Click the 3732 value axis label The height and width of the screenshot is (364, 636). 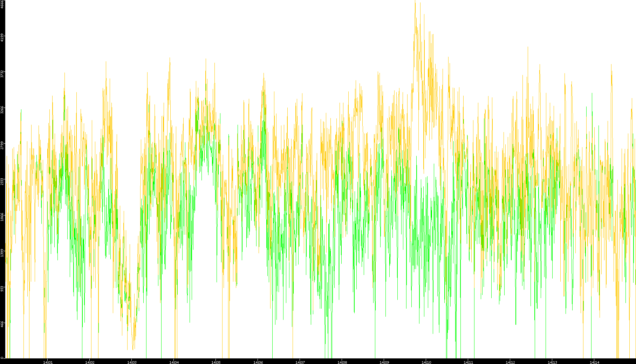[2, 74]
